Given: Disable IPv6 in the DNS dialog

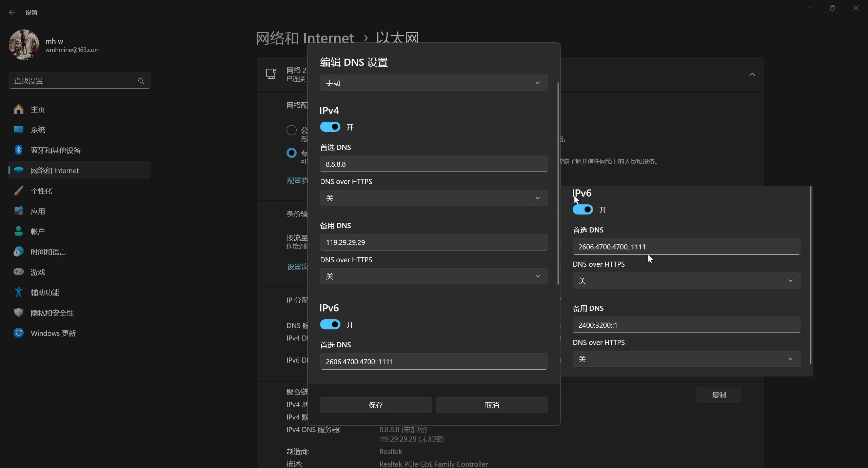Looking at the screenshot, I should 329,324.
